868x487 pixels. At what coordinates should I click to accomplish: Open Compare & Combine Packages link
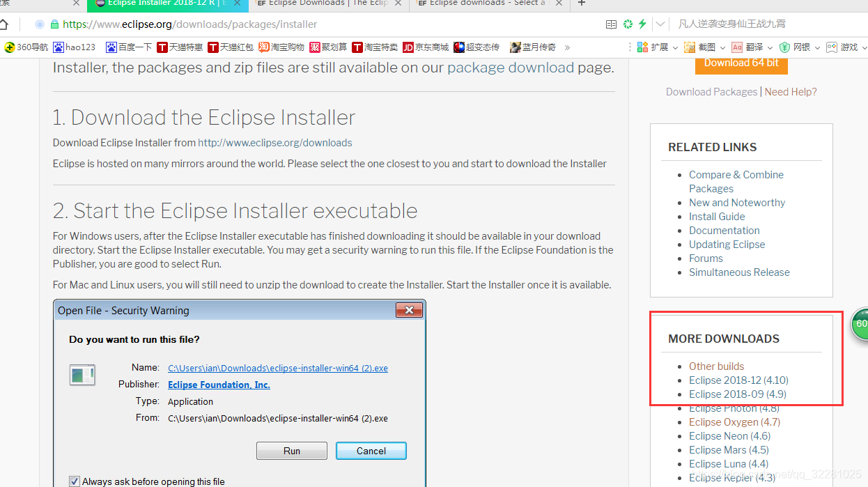coord(736,182)
